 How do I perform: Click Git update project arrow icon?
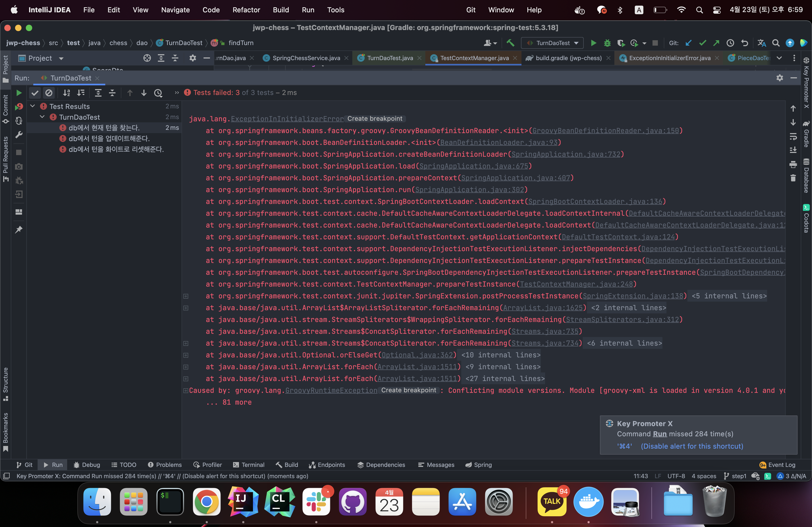coord(688,43)
